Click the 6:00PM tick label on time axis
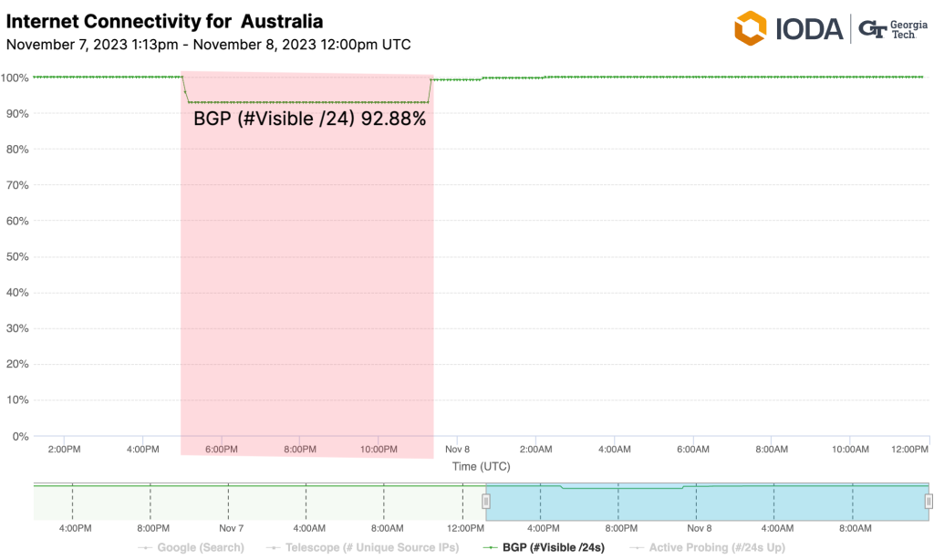934x560 pixels. (x=222, y=450)
